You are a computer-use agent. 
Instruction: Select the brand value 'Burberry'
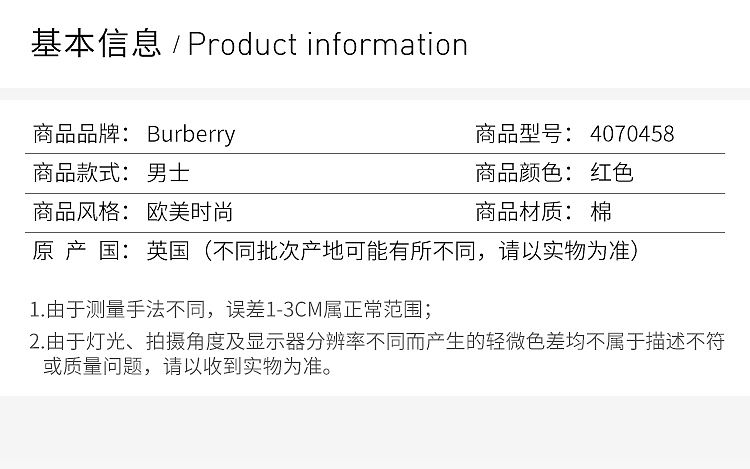[x=191, y=134]
